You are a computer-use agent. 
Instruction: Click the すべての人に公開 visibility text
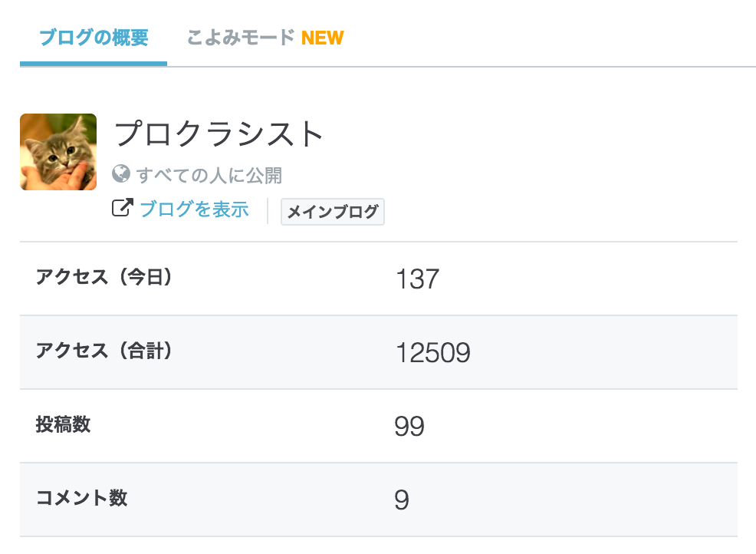[210, 174]
